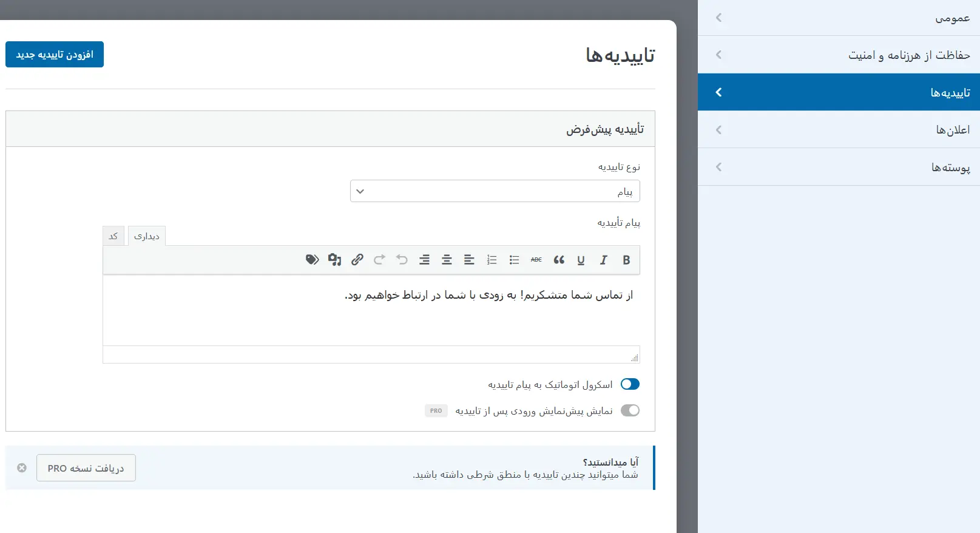The width and height of the screenshot is (980, 533).
Task: Click افزودن تاییدیه جدید button
Action: [55, 55]
